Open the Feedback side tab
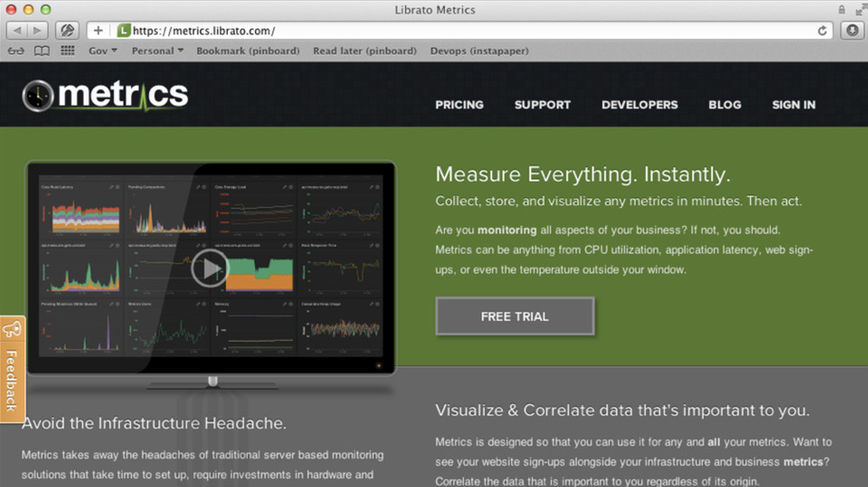The width and height of the screenshot is (868, 487). pyautogui.click(x=12, y=369)
